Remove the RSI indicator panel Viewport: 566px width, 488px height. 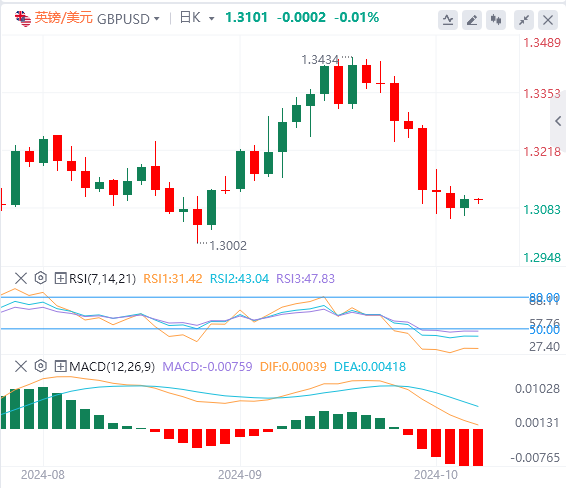pos(21,278)
